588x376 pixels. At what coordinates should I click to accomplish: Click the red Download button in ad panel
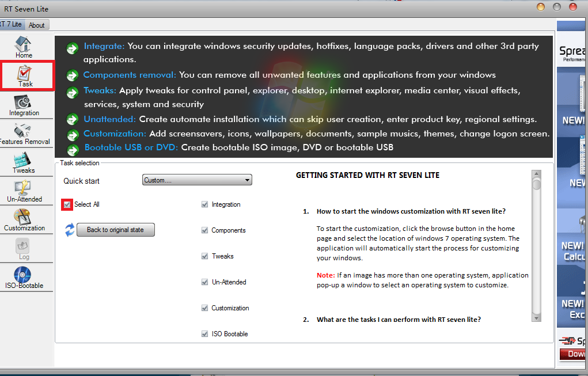pyautogui.click(x=574, y=354)
